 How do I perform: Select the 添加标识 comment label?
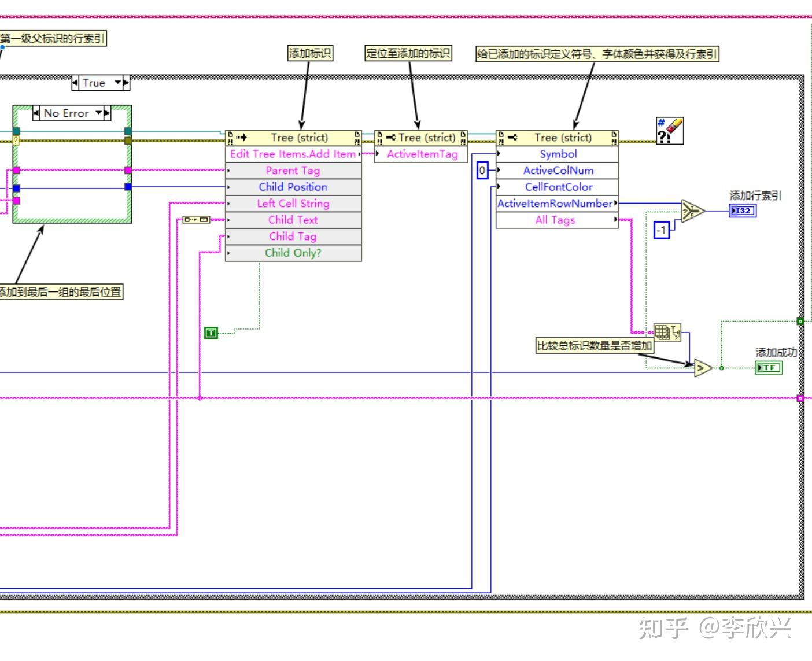coord(311,54)
